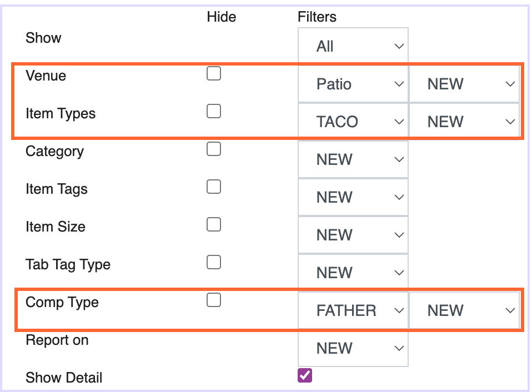
Task: Enable the Item Tags hide checkbox
Action: (x=214, y=187)
